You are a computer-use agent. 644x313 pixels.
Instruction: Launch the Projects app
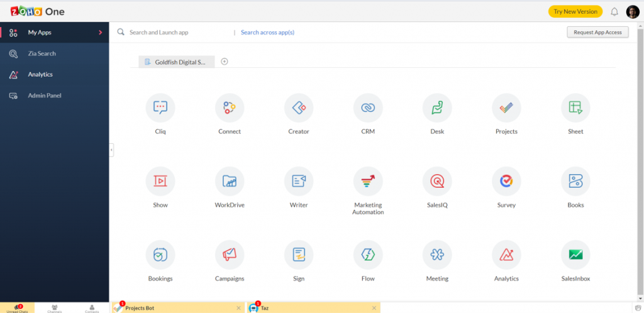tap(506, 108)
